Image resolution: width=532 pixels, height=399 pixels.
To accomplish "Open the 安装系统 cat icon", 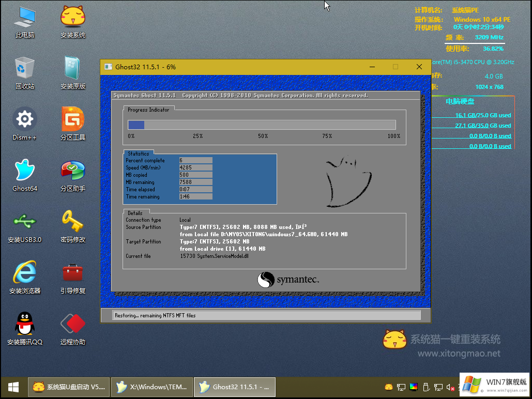I will (72, 22).
